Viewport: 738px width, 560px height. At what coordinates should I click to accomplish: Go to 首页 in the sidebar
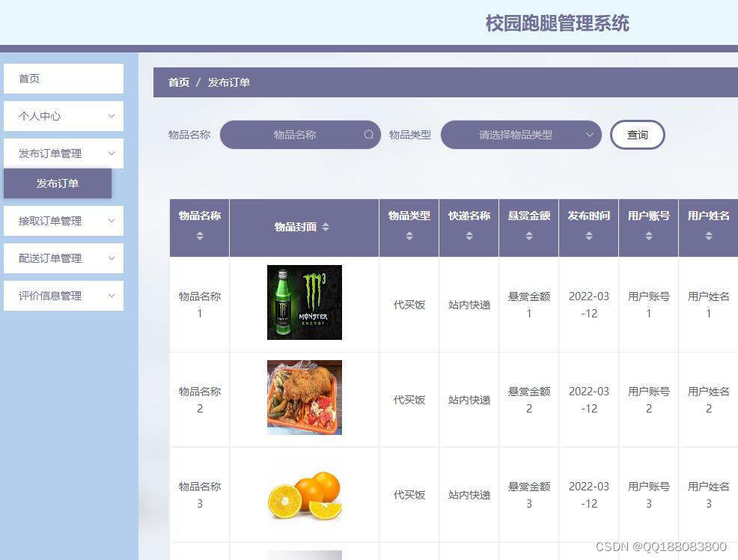pos(64,79)
